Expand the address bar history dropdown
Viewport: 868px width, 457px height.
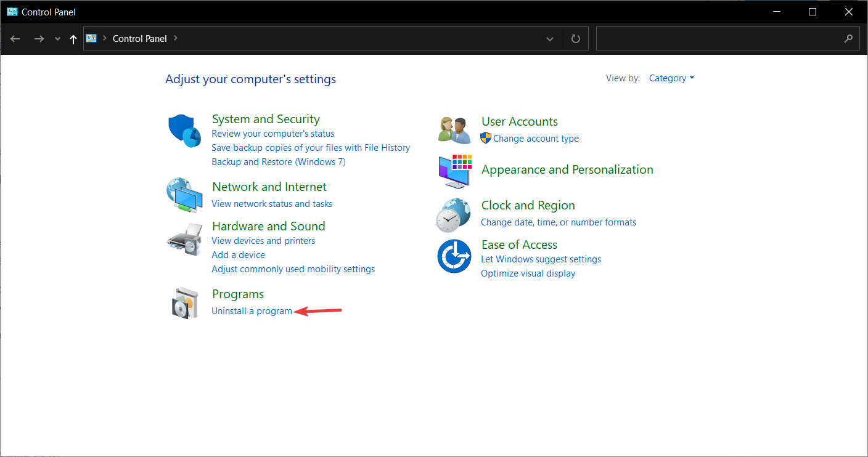[x=550, y=39]
